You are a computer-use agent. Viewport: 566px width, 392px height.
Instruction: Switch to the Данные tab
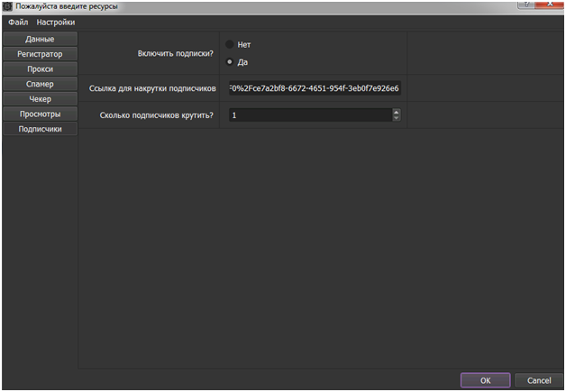40,40
